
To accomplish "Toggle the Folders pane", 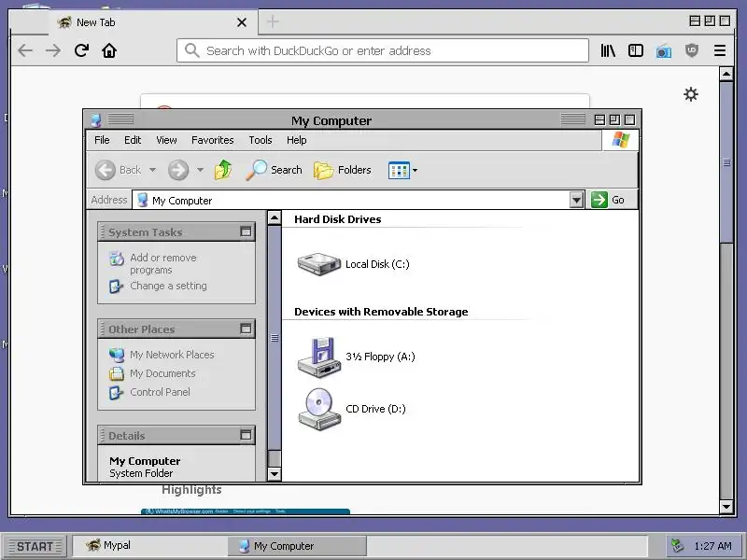I will [343, 170].
